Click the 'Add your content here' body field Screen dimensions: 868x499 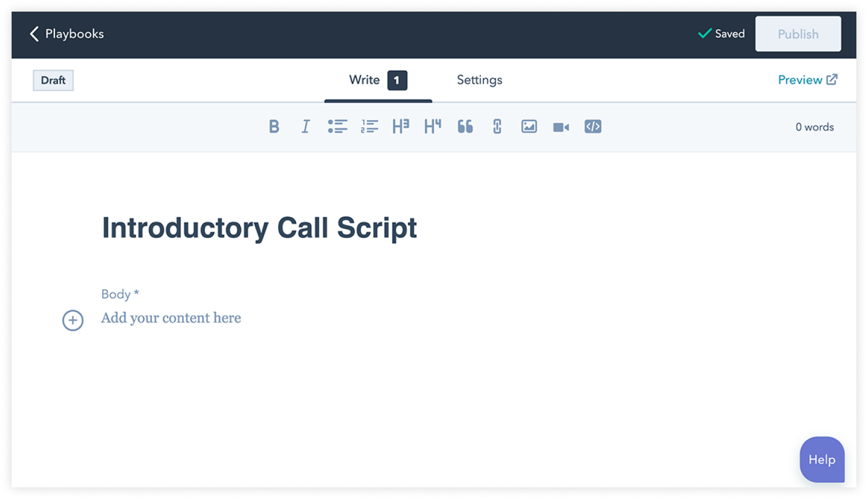point(171,318)
